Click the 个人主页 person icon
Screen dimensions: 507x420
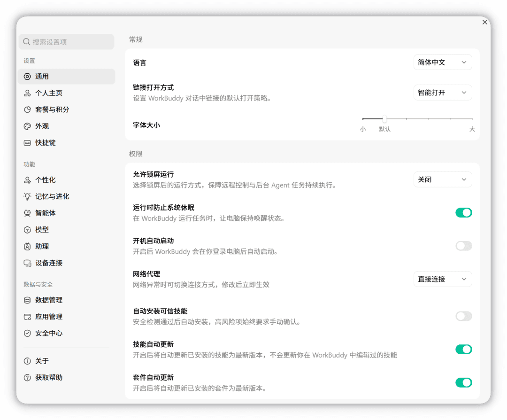(28, 93)
